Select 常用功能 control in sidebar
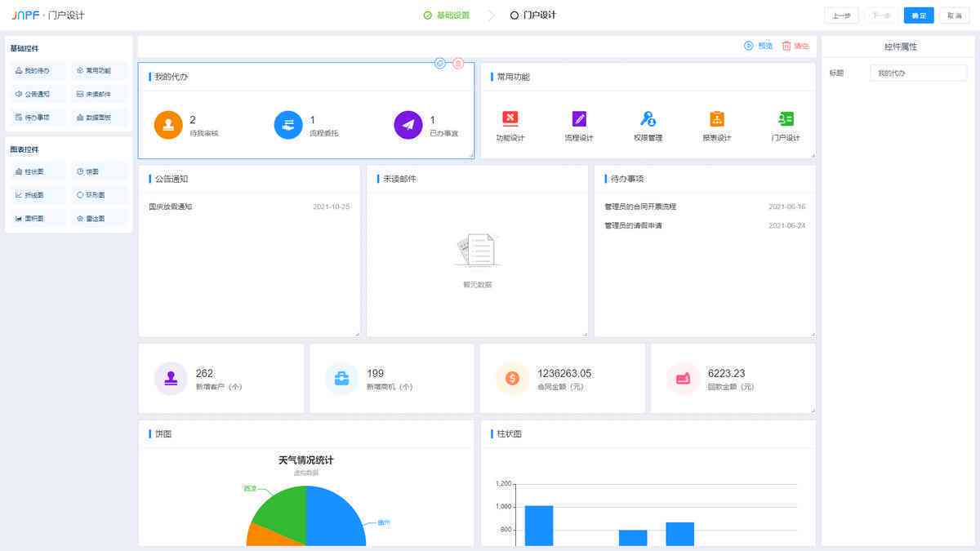The height and width of the screenshot is (551, 980). click(x=99, y=71)
